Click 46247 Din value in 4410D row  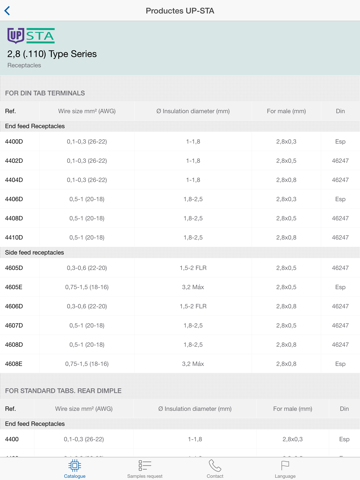pos(340,237)
